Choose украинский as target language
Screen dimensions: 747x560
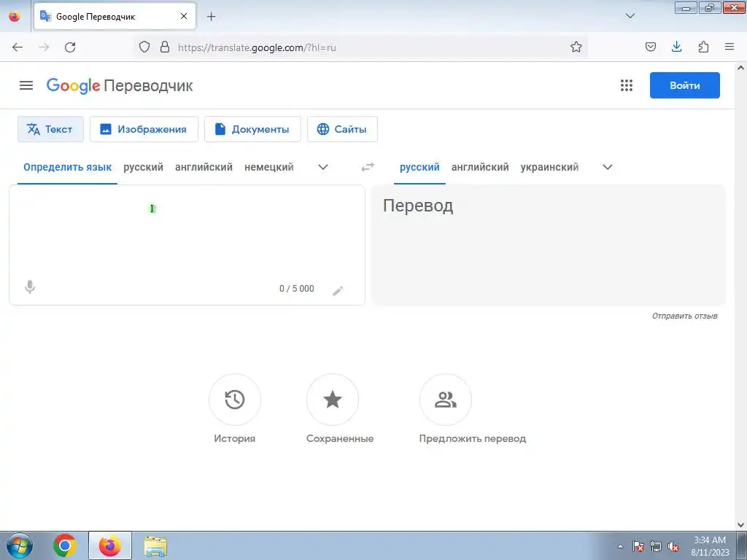click(x=550, y=167)
